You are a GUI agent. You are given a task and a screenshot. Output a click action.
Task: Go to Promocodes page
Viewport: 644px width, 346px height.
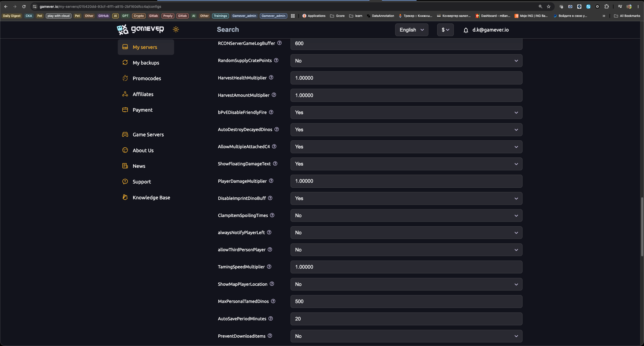146,78
